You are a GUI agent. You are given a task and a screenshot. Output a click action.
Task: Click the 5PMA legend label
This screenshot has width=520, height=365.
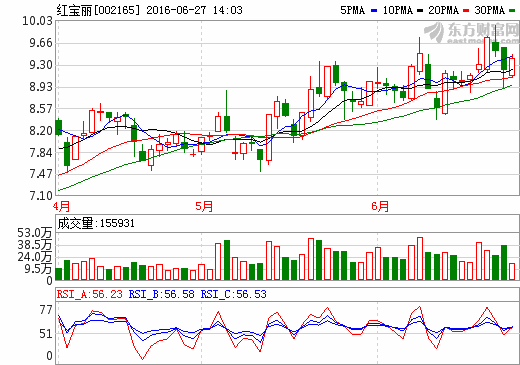click(x=352, y=10)
